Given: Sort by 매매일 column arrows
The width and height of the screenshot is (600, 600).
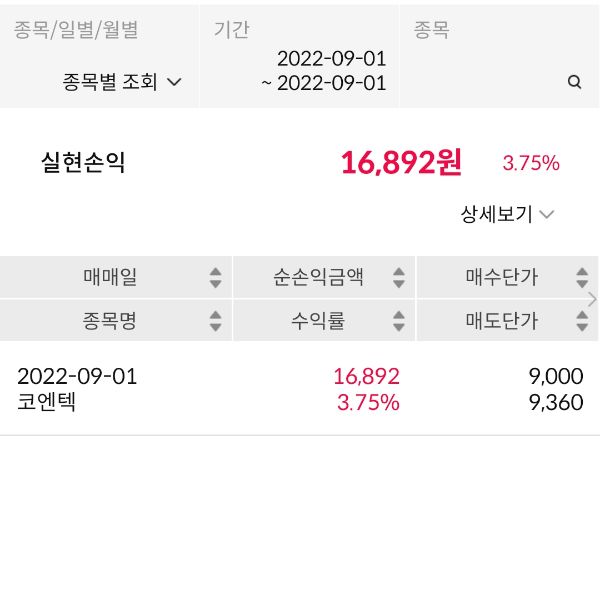Looking at the screenshot, I should (215, 278).
